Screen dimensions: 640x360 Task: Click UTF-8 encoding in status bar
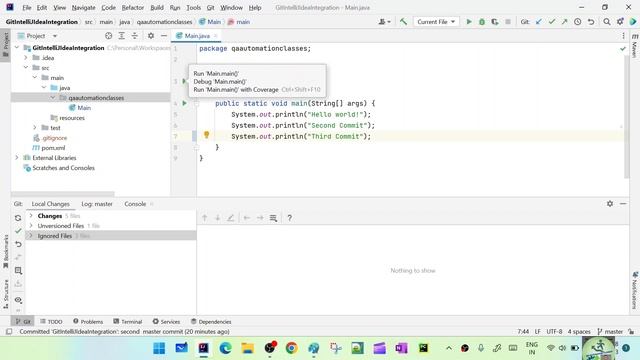[x=554, y=331]
